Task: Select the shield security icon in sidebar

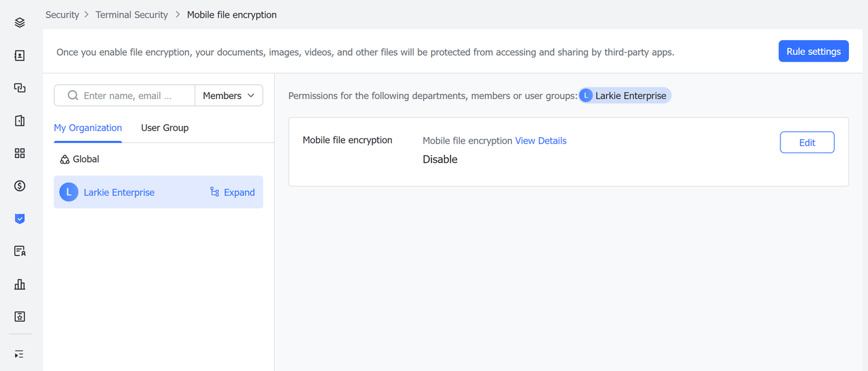Action: click(x=20, y=218)
